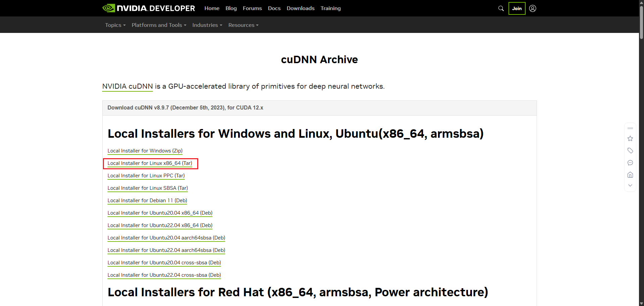Download Local Installer for Linux SBSA (Tar)

coord(148,188)
